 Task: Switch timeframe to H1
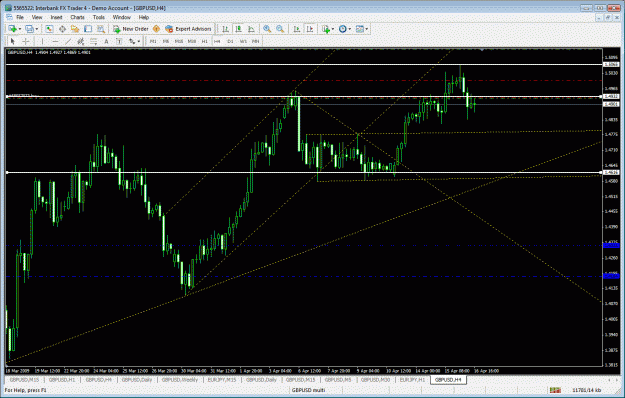click(204, 41)
